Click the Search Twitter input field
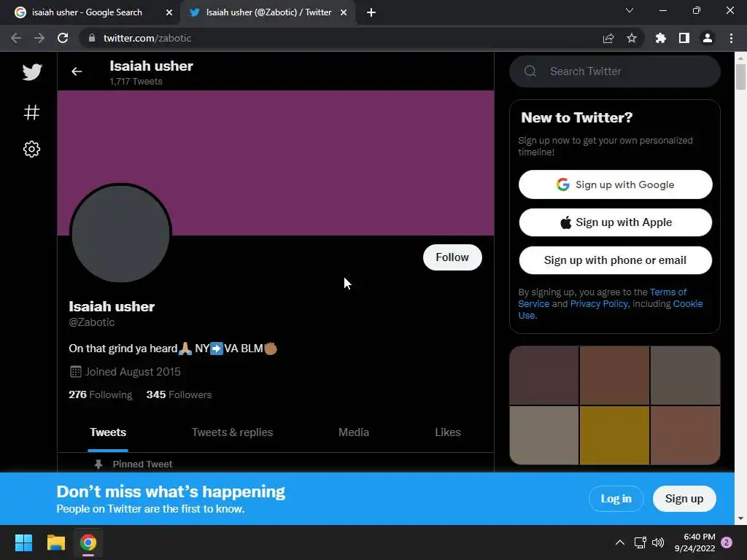The width and height of the screenshot is (747, 560). point(614,71)
